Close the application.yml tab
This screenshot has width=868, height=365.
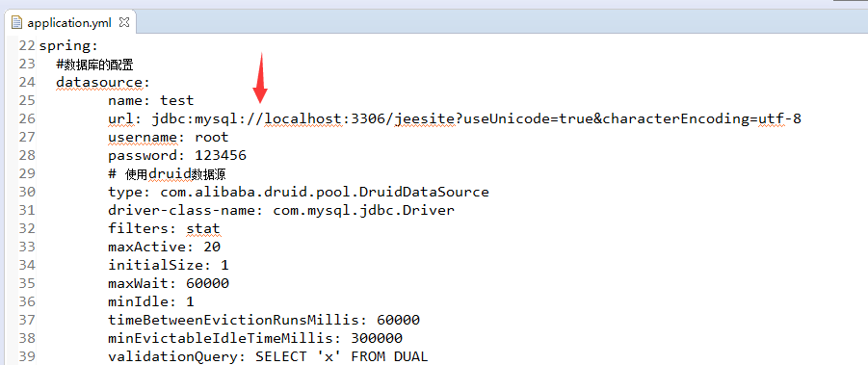click(x=124, y=22)
